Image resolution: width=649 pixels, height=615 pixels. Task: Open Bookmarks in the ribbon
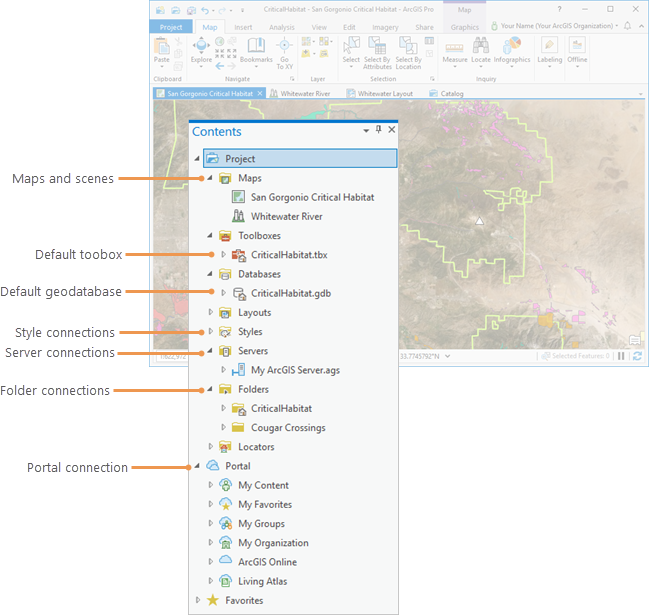256,51
